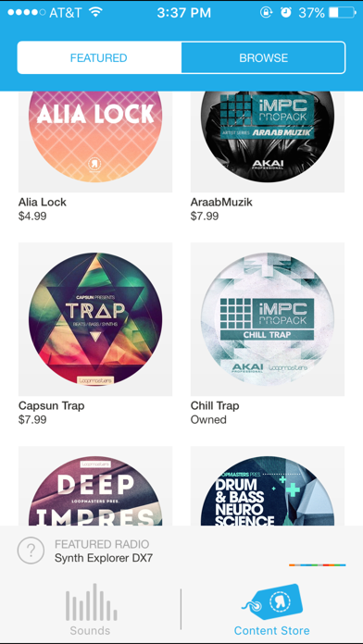Tap the rotation lock status icon
Screen dimensions: 363x644
click(x=266, y=13)
